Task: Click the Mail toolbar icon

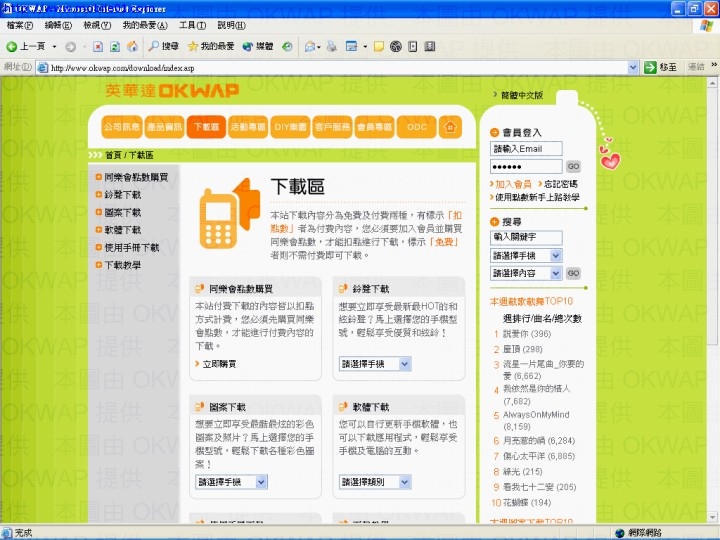Action: [310, 46]
